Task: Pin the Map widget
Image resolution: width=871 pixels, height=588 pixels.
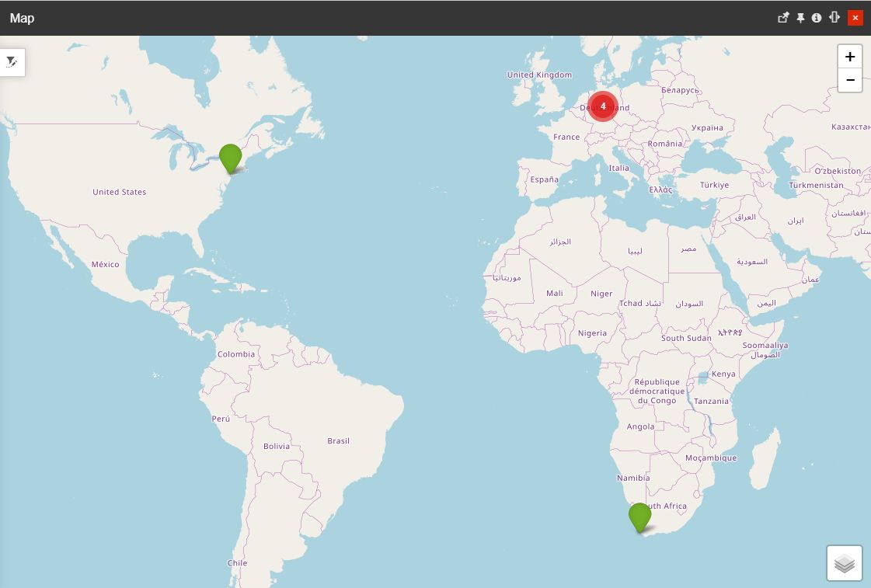Action: [x=800, y=18]
